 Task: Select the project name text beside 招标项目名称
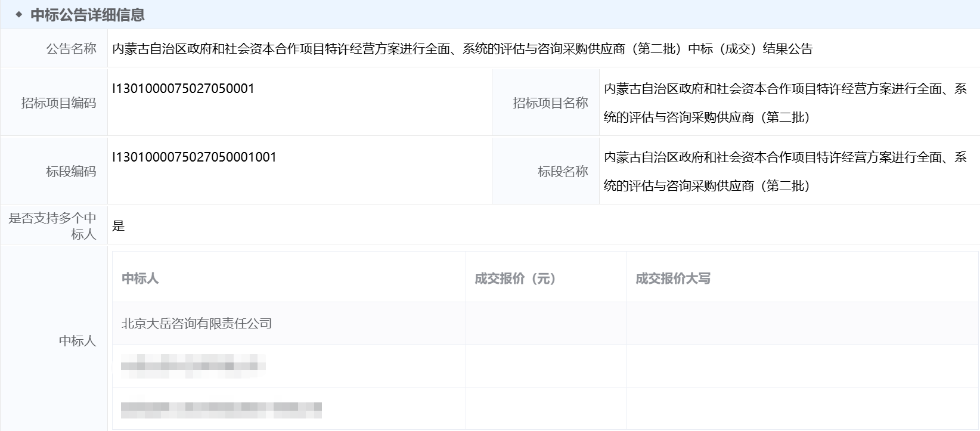click(x=784, y=103)
